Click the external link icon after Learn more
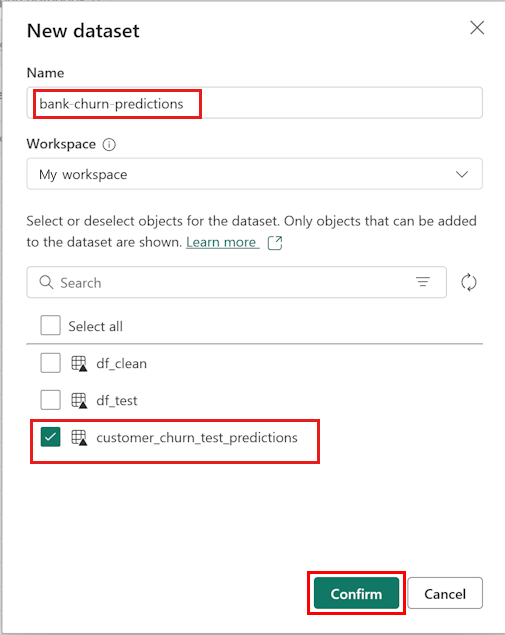The width and height of the screenshot is (505, 635). pos(275,243)
